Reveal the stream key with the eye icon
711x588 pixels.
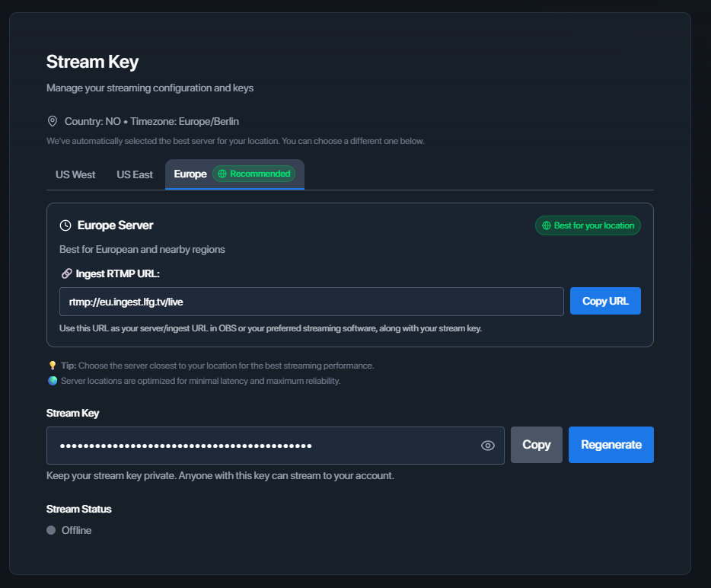pos(488,446)
